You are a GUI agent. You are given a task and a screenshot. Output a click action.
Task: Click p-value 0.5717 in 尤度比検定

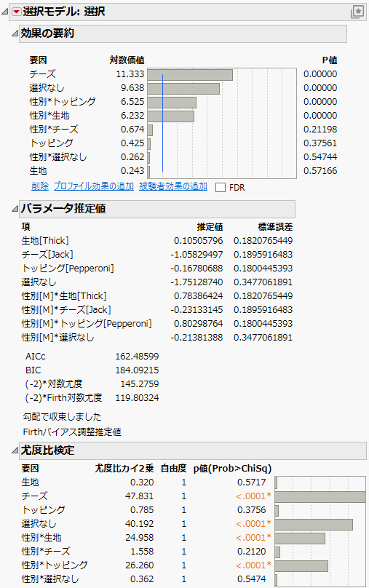coord(252,482)
